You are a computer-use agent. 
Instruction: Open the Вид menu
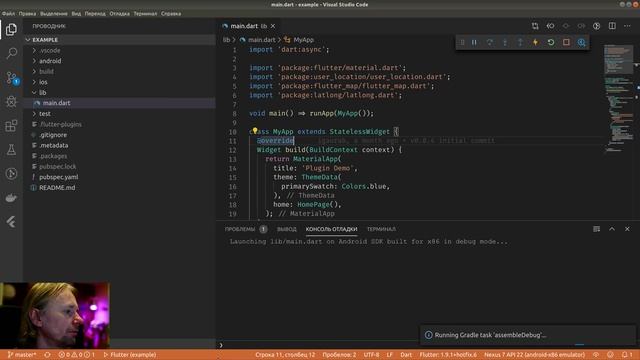click(x=76, y=13)
